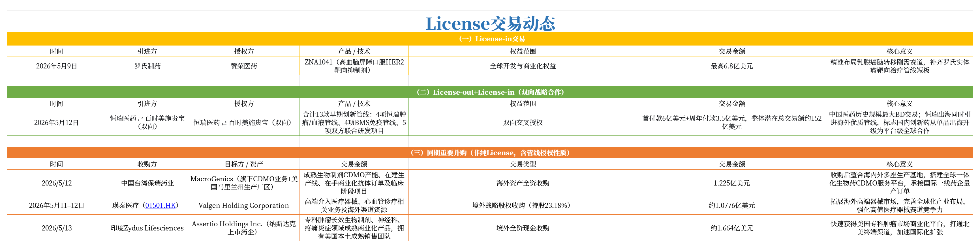Select the 合计13款早期创新管线 cell

[354, 123]
